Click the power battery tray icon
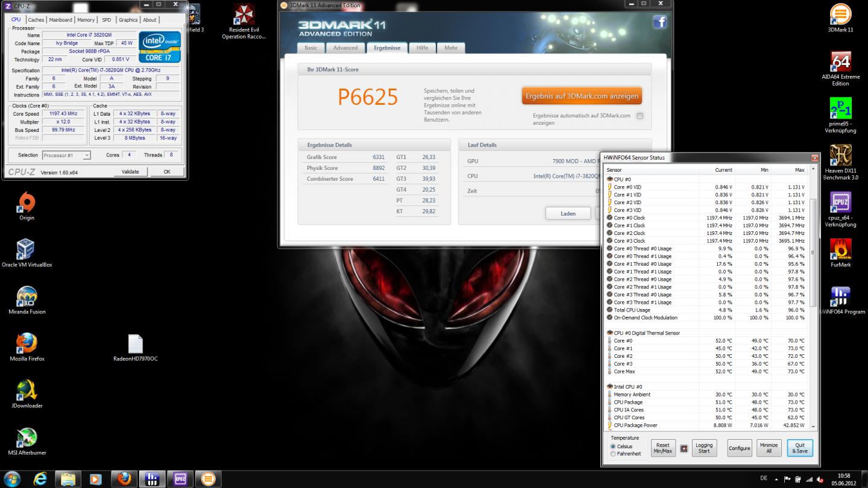 click(799, 480)
